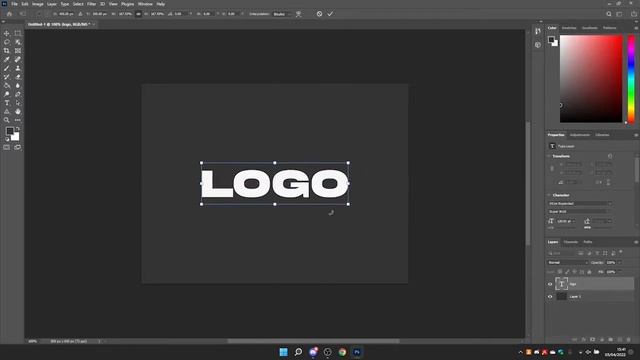
Task: Open the Filter menu
Action: pos(91,4)
